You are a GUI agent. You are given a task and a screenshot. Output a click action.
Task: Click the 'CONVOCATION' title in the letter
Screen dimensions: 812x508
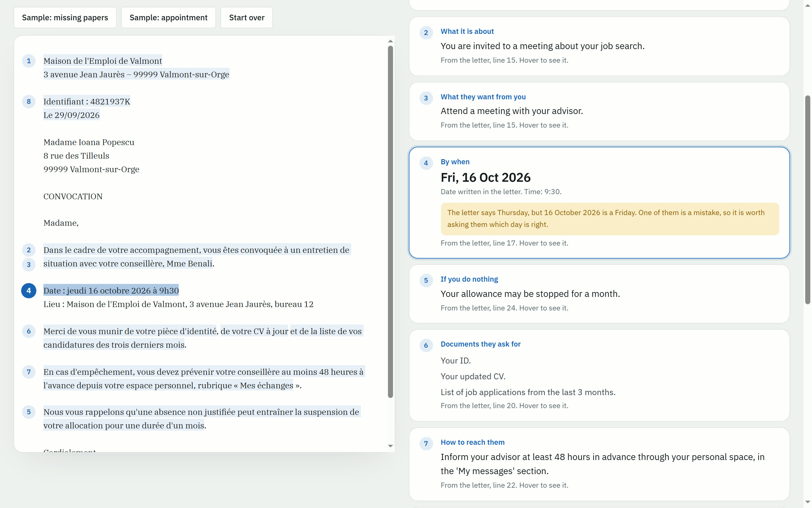73,196
